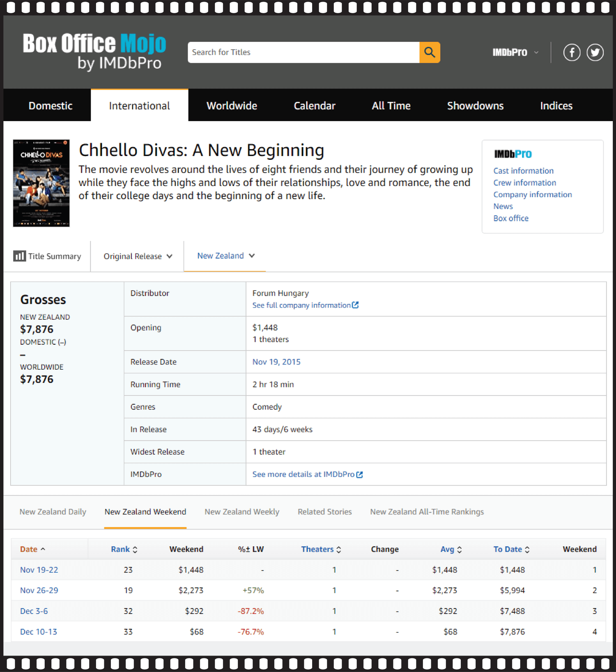Click the Chhello Divas movie poster

click(x=41, y=183)
